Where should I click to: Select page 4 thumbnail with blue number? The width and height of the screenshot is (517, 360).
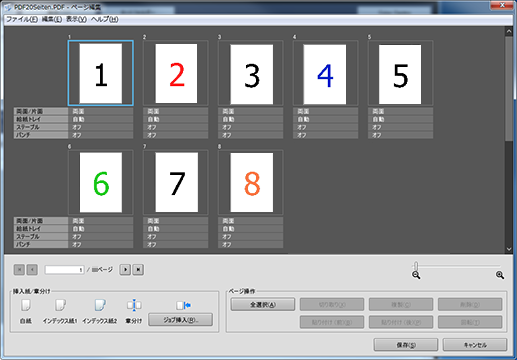click(x=326, y=73)
